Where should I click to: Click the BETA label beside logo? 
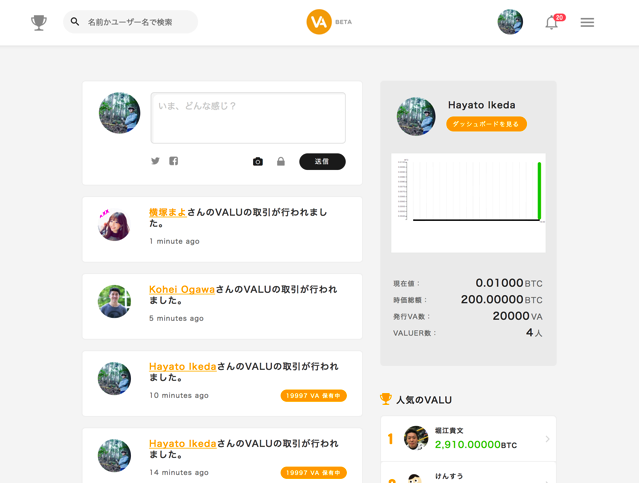pos(344,22)
